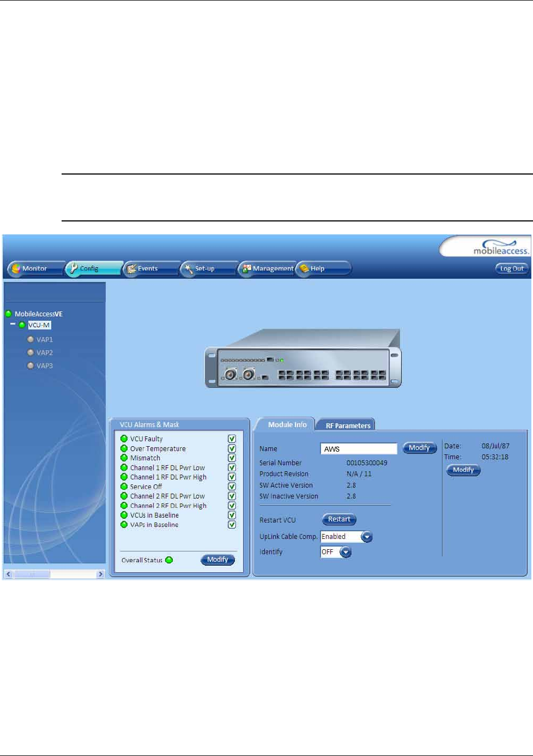Toggle Channel 1 RF DL Pwr Low checkbox
Viewport: 533px width, 756px height.
point(232,467)
